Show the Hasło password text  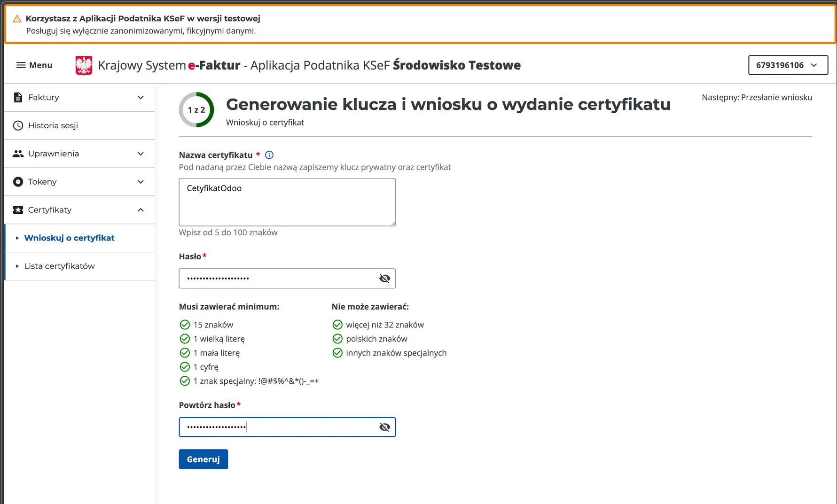tap(384, 278)
